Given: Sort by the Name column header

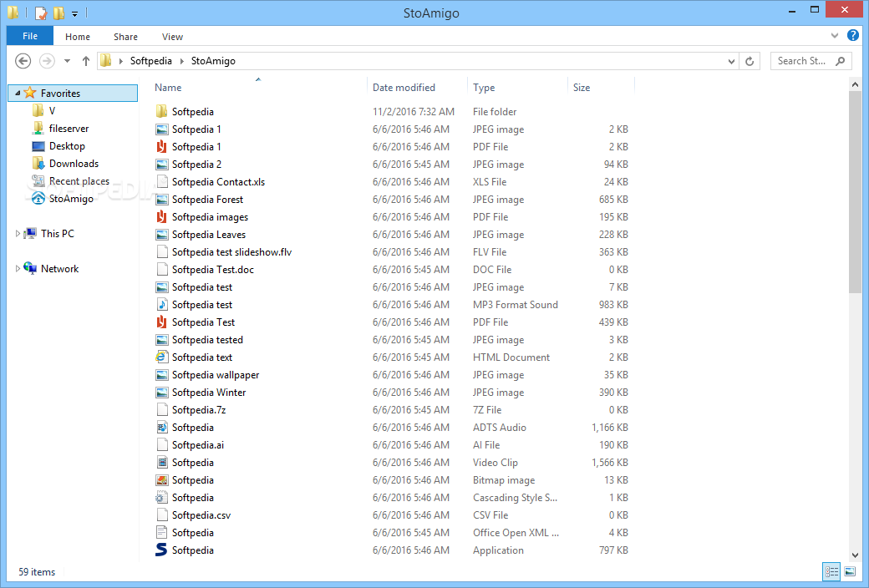Looking at the screenshot, I should pos(168,88).
